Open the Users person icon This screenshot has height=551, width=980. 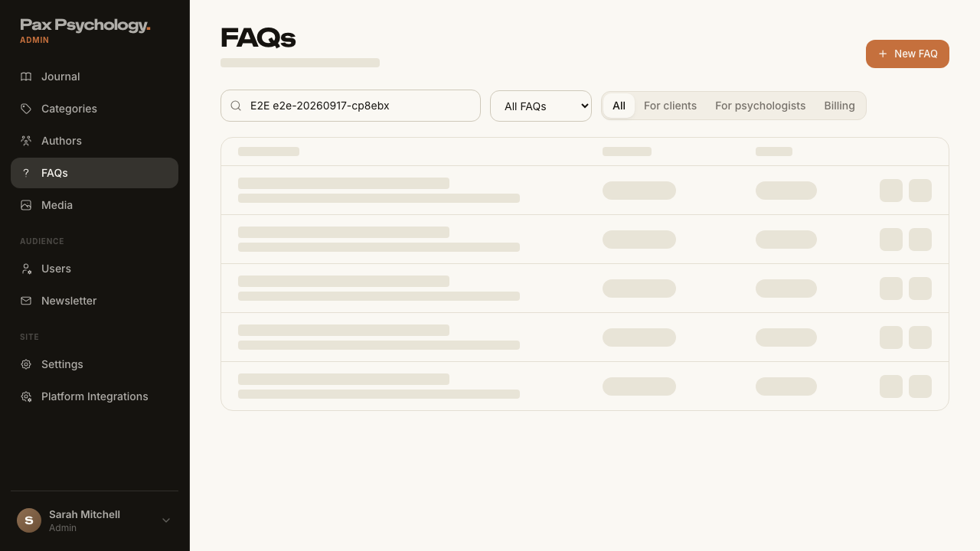26,269
